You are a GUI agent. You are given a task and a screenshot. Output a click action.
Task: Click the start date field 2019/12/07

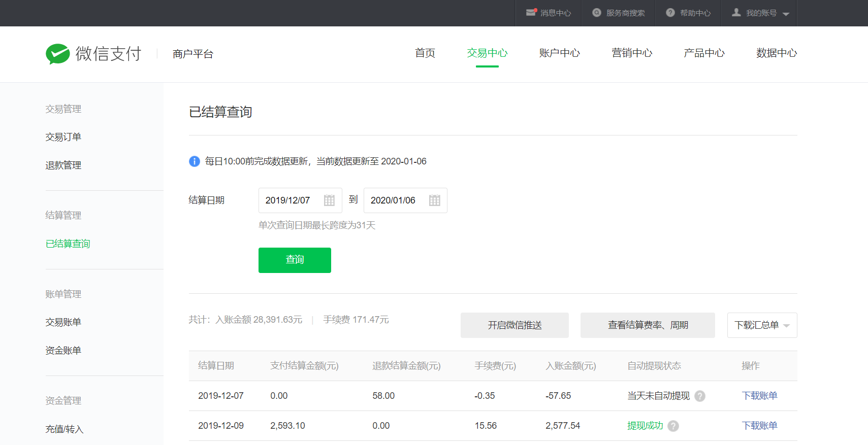tap(300, 200)
